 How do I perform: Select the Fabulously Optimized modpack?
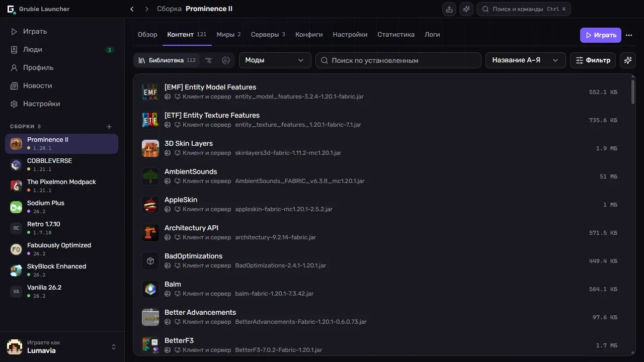62,249
